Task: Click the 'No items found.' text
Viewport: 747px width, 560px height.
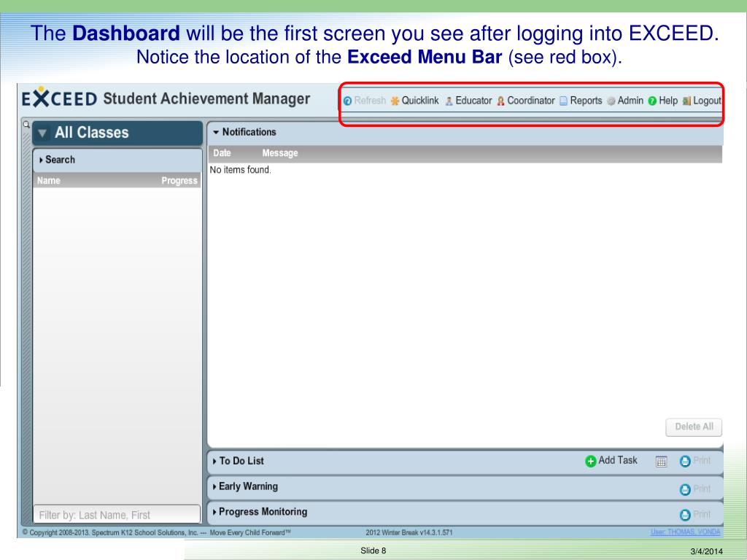Action: click(240, 170)
